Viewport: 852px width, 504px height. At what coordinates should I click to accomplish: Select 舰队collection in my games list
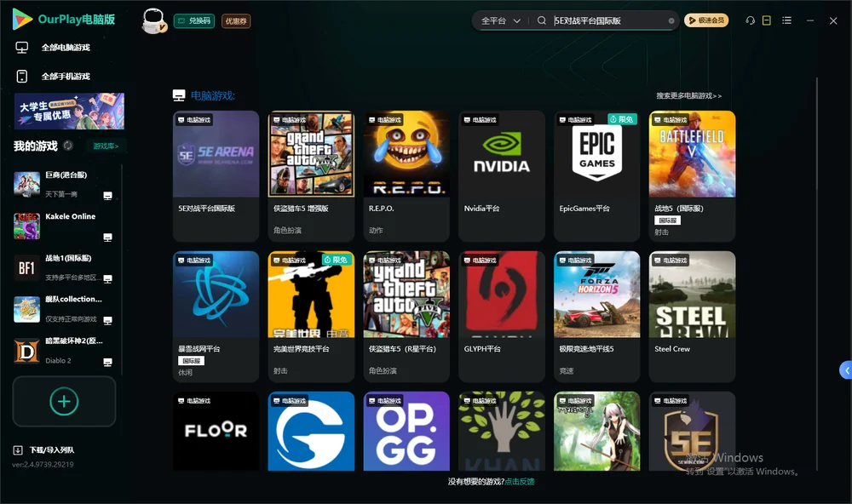pyautogui.click(x=62, y=309)
